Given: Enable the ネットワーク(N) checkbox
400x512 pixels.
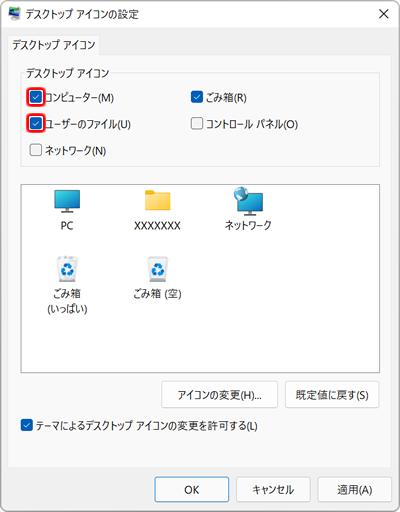Looking at the screenshot, I should pos(36,150).
